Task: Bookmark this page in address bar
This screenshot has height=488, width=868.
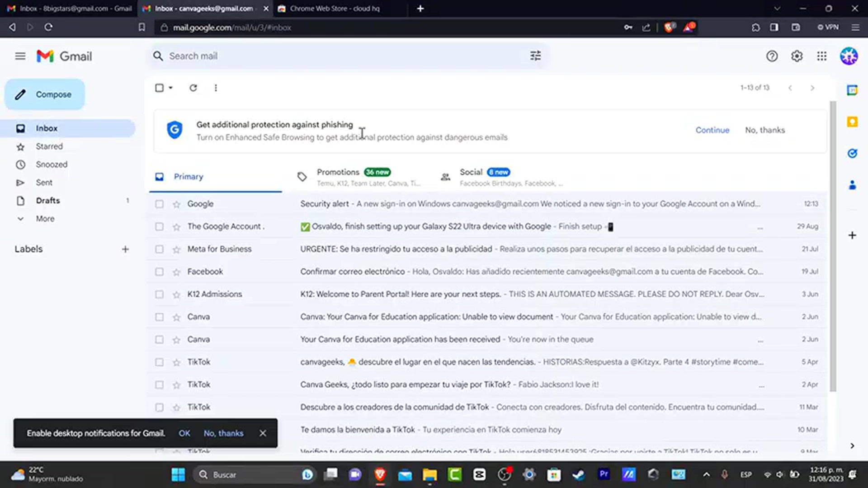Action: (142, 27)
